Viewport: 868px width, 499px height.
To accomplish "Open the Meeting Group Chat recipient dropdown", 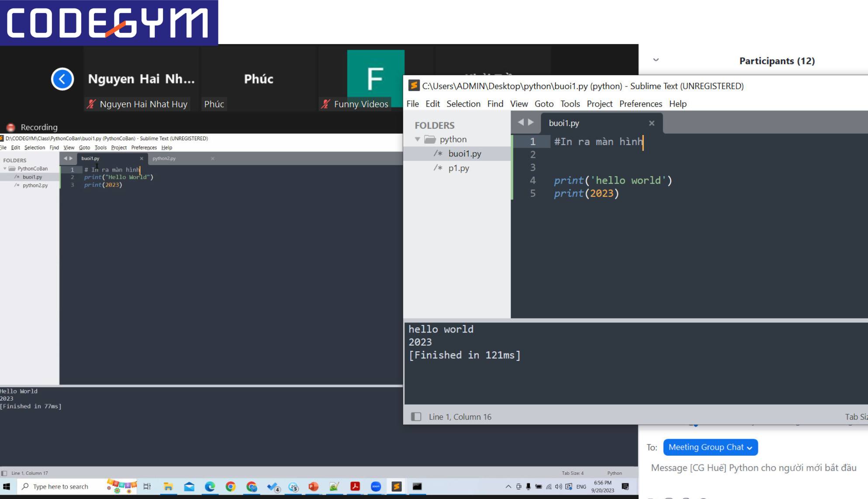I will click(x=710, y=447).
